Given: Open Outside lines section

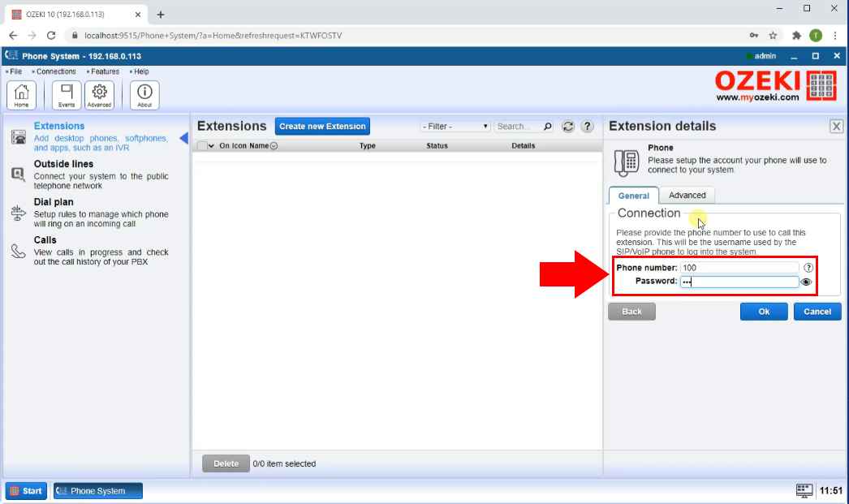Looking at the screenshot, I should click(63, 163).
